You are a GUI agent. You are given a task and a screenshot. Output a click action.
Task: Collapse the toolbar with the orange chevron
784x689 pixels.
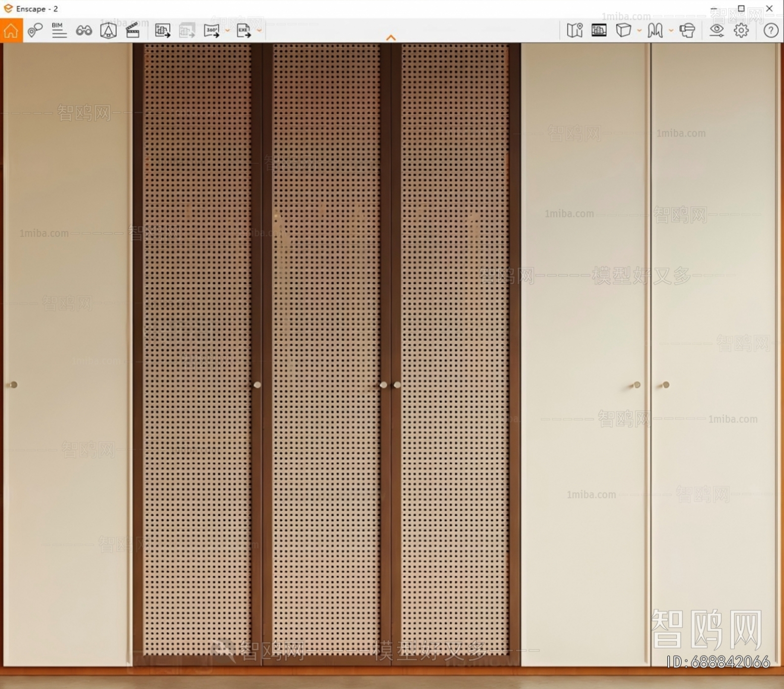[391, 38]
